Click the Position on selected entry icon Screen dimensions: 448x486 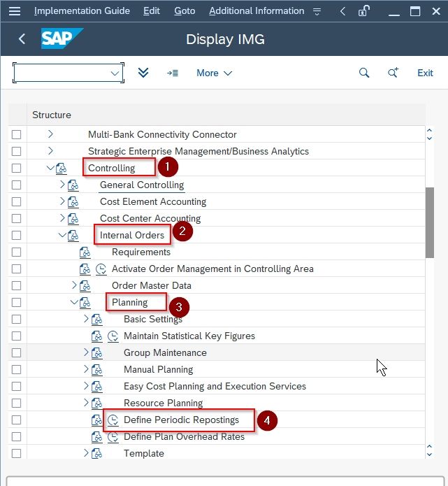[x=173, y=73]
